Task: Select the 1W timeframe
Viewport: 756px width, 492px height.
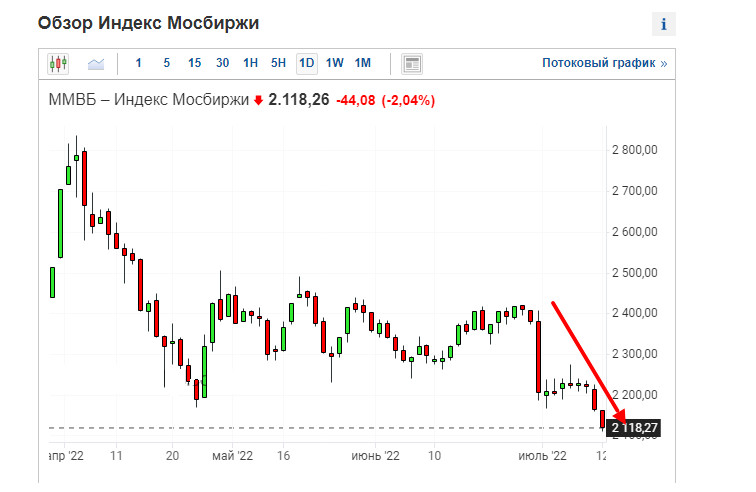Action: click(x=335, y=63)
